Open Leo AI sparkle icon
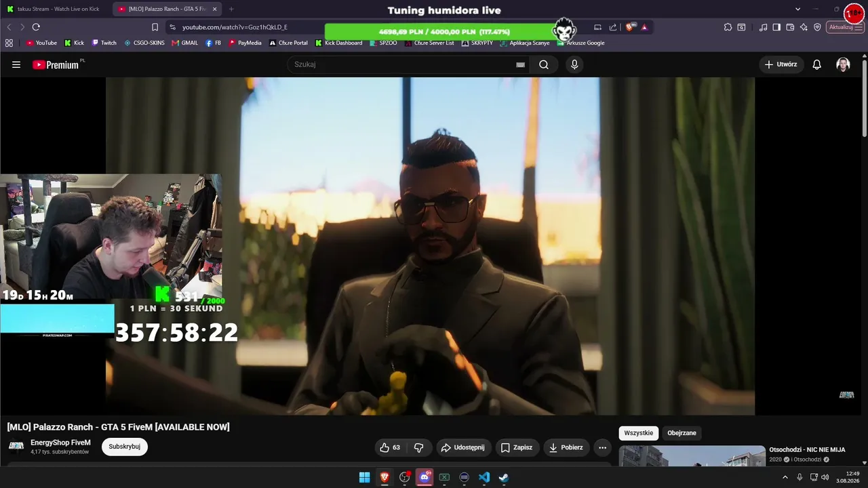The image size is (868, 488). [804, 27]
